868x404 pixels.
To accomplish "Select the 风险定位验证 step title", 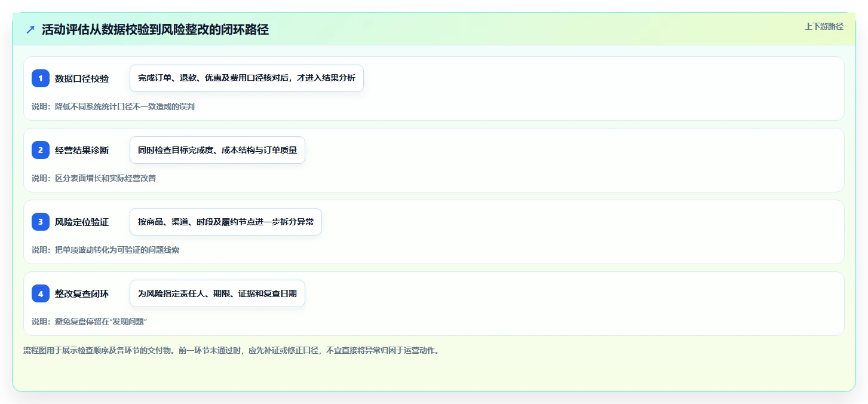I will [x=82, y=222].
